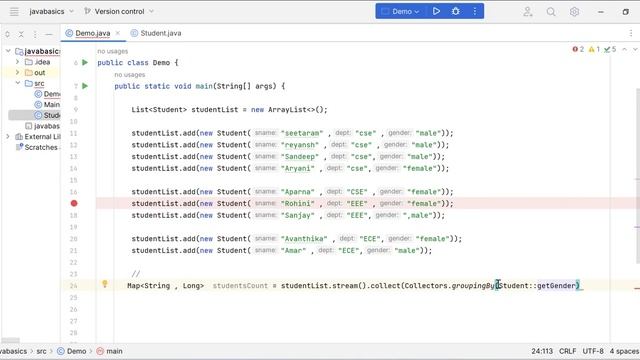Show quick fixes light bulb

(105, 284)
